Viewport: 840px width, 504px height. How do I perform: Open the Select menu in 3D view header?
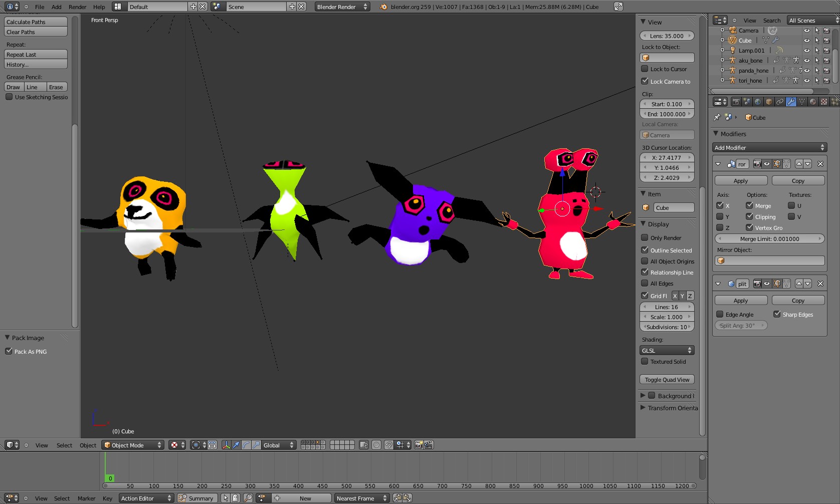[x=64, y=445]
